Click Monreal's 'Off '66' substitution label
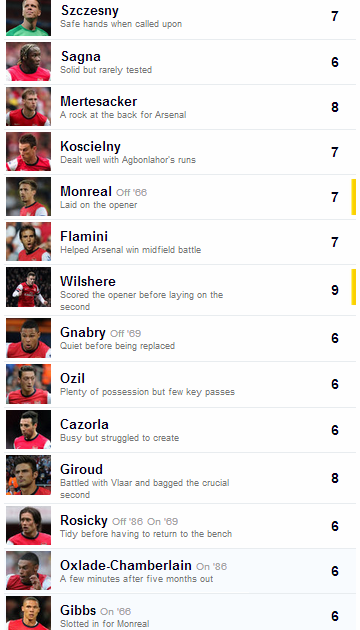Screen dimensions: 360x630 [x=131, y=192]
